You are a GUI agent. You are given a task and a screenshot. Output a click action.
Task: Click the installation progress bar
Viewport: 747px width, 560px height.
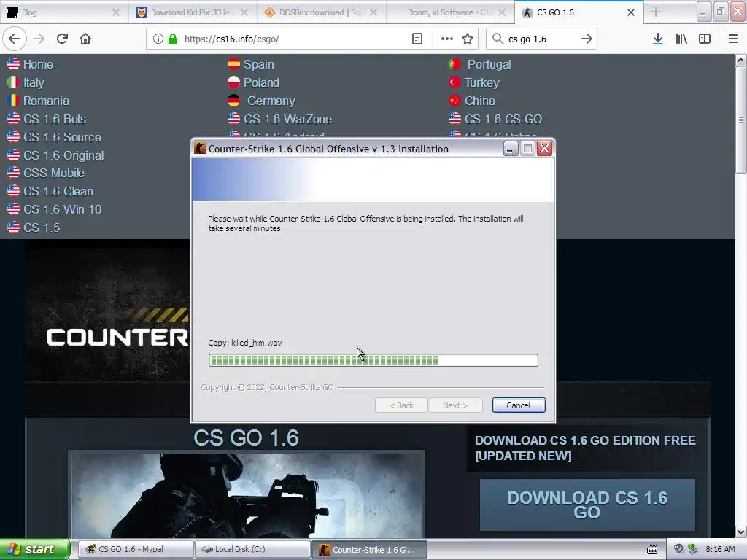(x=373, y=360)
